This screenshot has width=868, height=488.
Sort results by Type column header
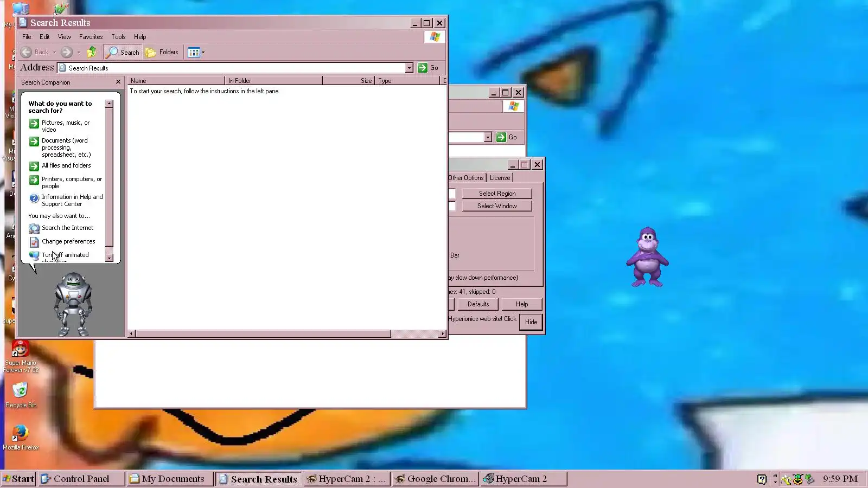(x=407, y=80)
